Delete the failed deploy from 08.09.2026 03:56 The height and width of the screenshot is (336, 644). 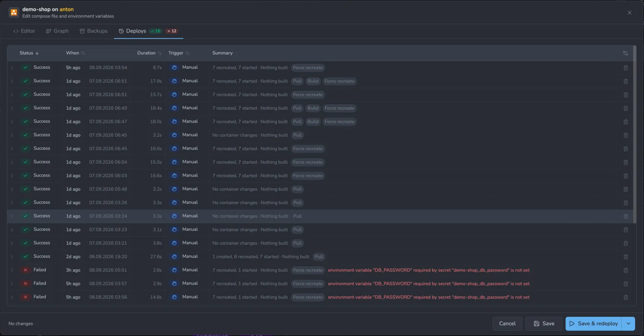pyautogui.click(x=625, y=297)
